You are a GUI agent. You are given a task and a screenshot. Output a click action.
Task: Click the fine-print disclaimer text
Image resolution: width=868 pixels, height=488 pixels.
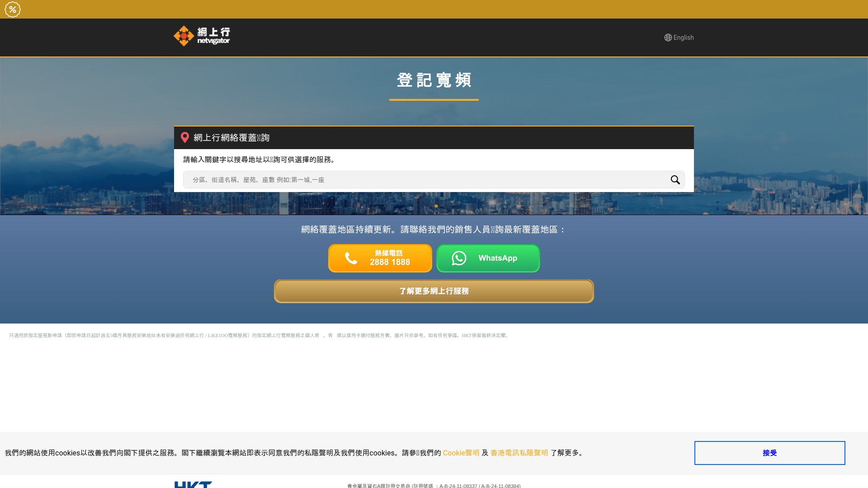(x=259, y=335)
